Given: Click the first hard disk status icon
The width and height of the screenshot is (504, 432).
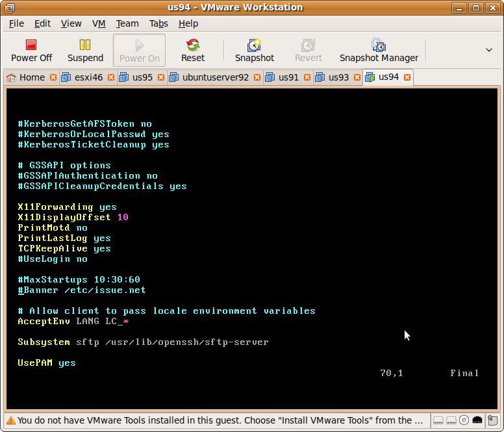Looking at the screenshot, I should [x=439, y=420].
